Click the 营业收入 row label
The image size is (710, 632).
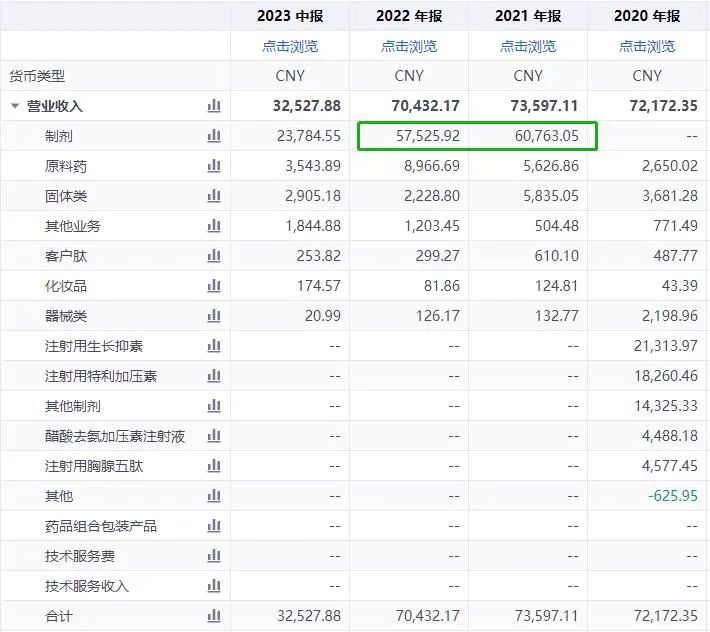(55, 106)
